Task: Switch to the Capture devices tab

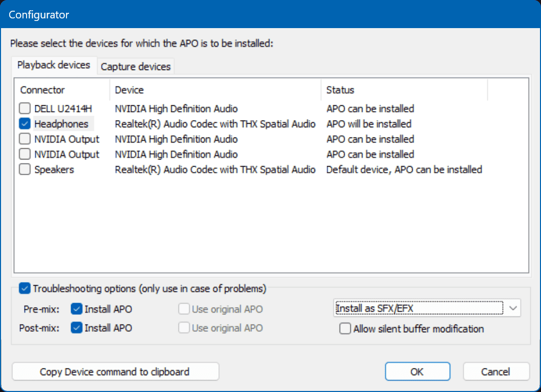Action: pyautogui.click(x=136, y=66)
